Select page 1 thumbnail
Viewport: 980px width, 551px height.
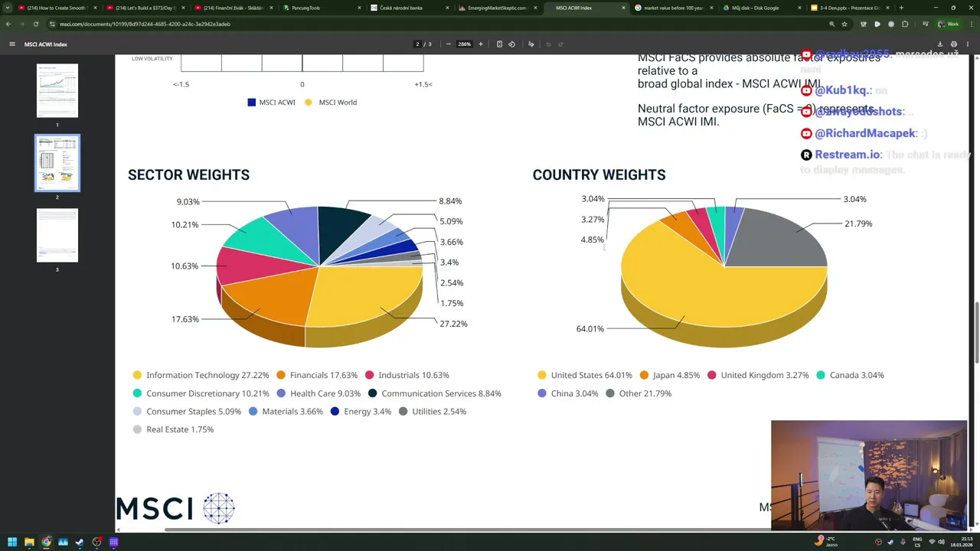[57, 91]
